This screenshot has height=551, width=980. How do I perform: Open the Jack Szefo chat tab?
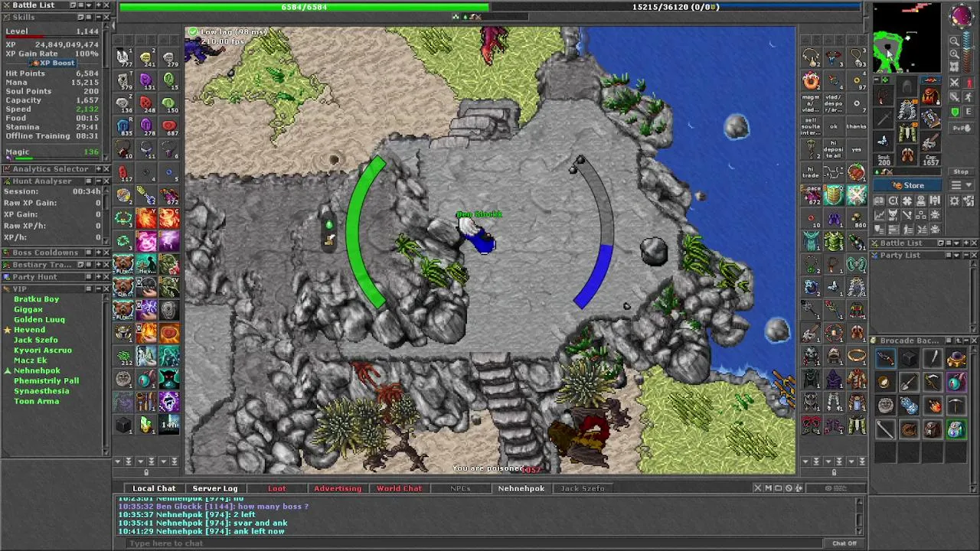(583, 488)
